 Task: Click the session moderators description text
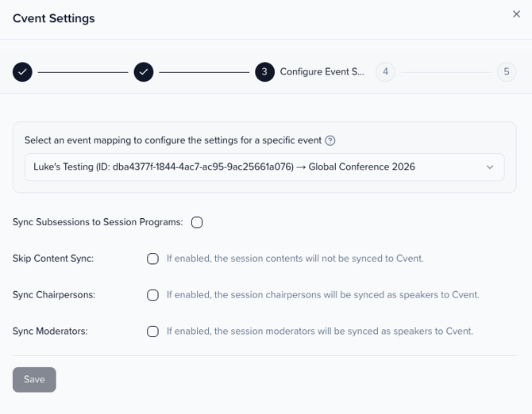coord(320,332)
